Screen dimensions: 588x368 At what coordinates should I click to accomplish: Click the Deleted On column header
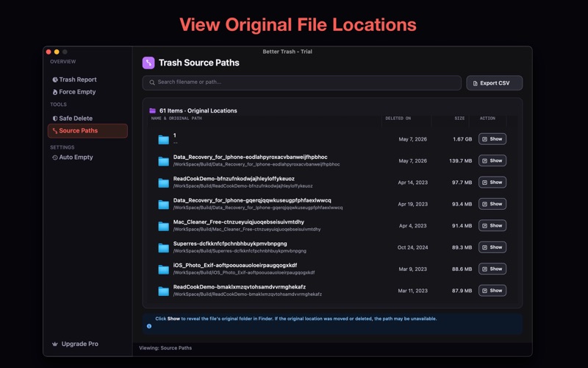pyautogui.click(x=398, y=118)
